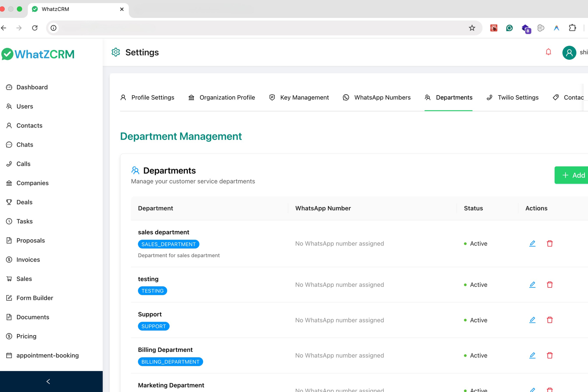Switch to the Key Management tab
588x392 pixels.
pyautogui.click(x=304, y=97)
